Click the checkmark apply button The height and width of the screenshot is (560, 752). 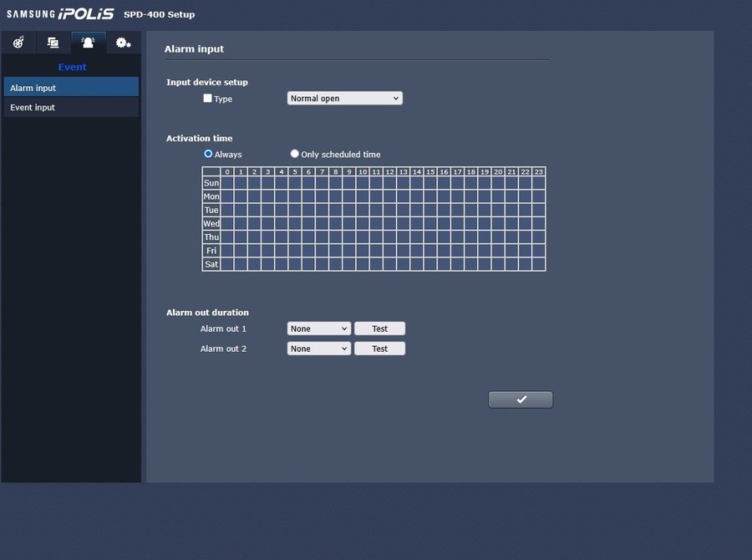[520, 400]
